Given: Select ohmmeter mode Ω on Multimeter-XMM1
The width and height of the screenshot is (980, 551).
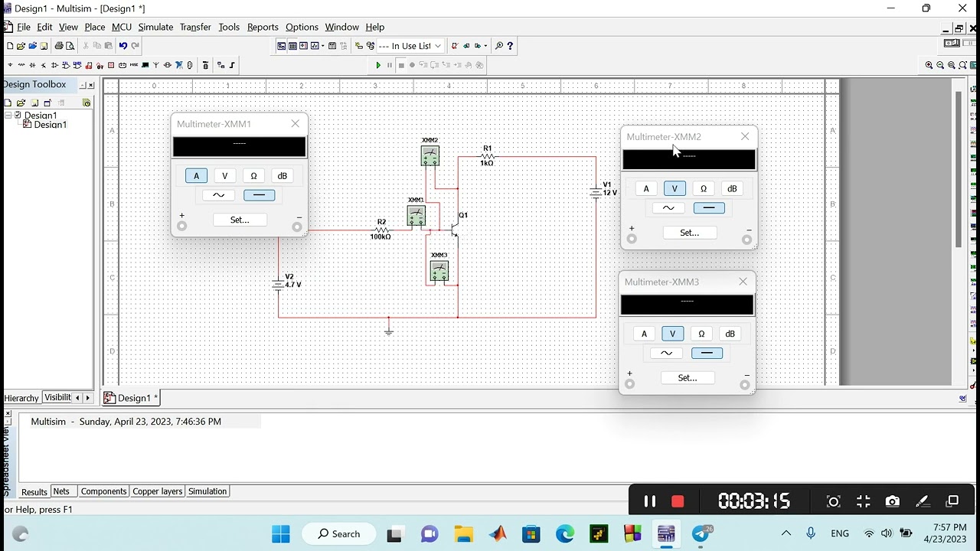Looking at the screenshot, I should click(x=253, y=176).
